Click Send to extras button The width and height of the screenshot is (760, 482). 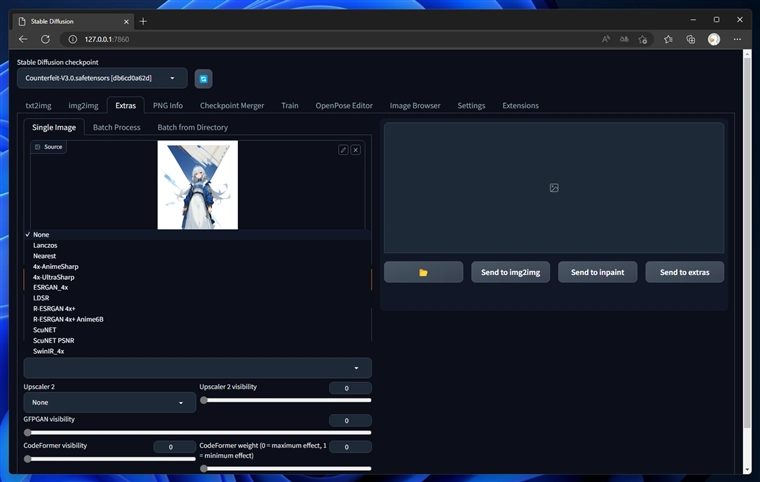684,272
